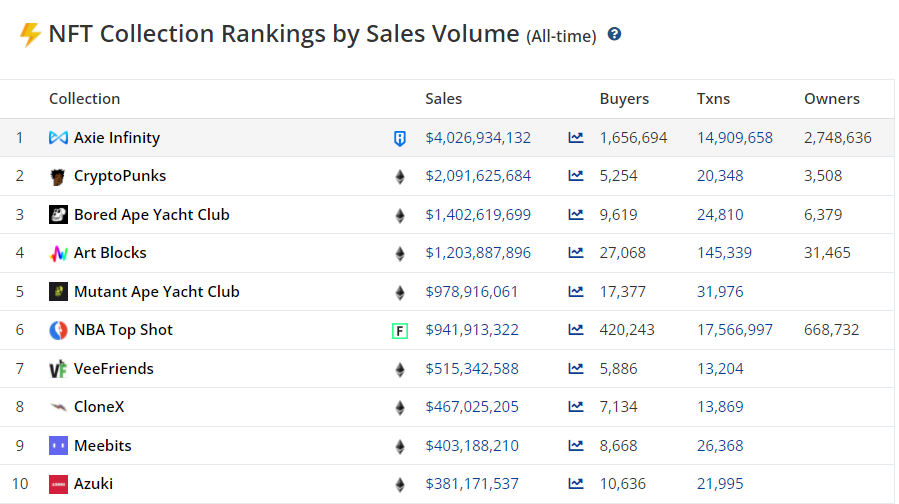This screenshot has height=504, width=899.
Task: Open the Bored Ape Yacht Club chart icon
Action: coord(576,215)
